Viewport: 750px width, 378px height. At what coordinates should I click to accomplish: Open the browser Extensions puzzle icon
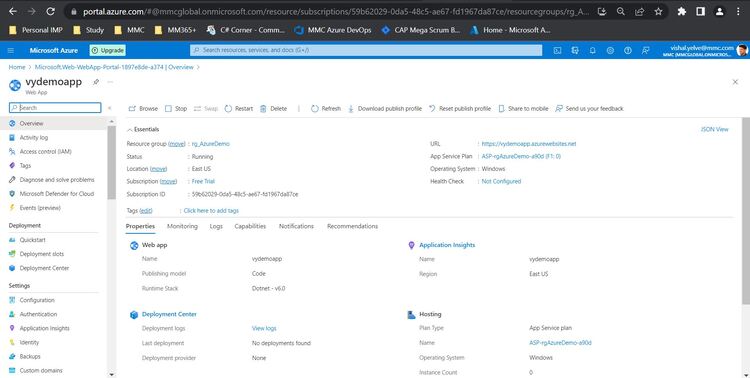click(x=682, y=11)
